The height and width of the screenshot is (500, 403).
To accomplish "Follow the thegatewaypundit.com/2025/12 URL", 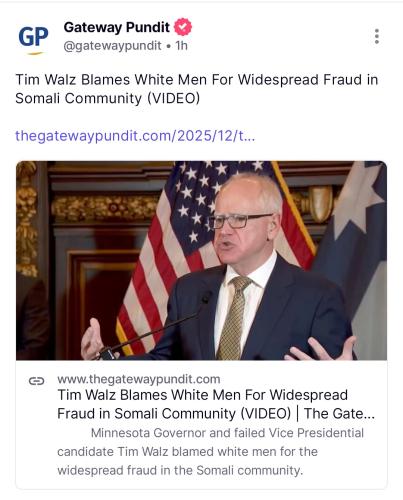I will 135,136.
